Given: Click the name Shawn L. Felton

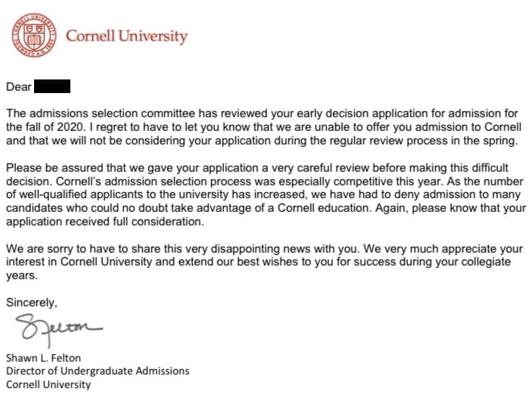Looking at the screenshot, I should pyautogui.click(x=43, y=358).
